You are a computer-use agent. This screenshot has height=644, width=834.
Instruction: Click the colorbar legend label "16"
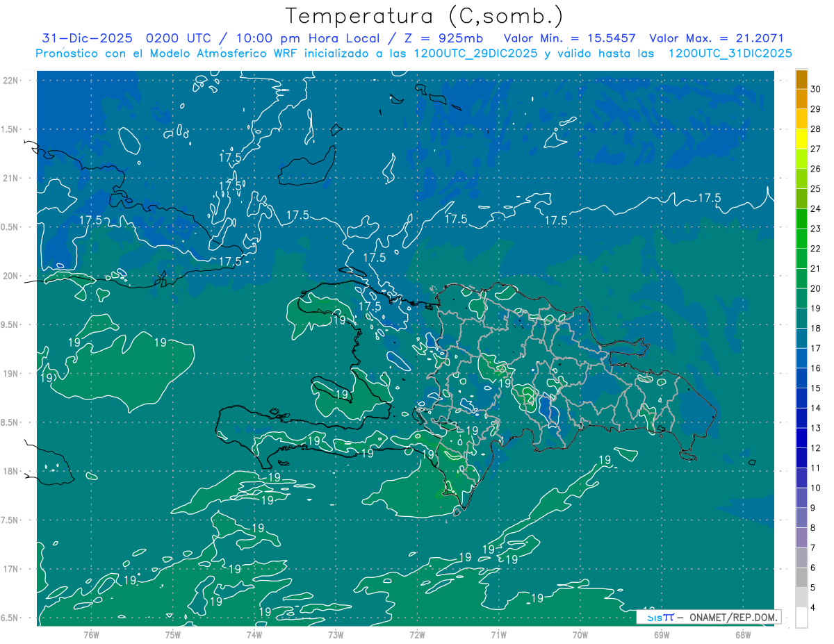pos(816,368)
